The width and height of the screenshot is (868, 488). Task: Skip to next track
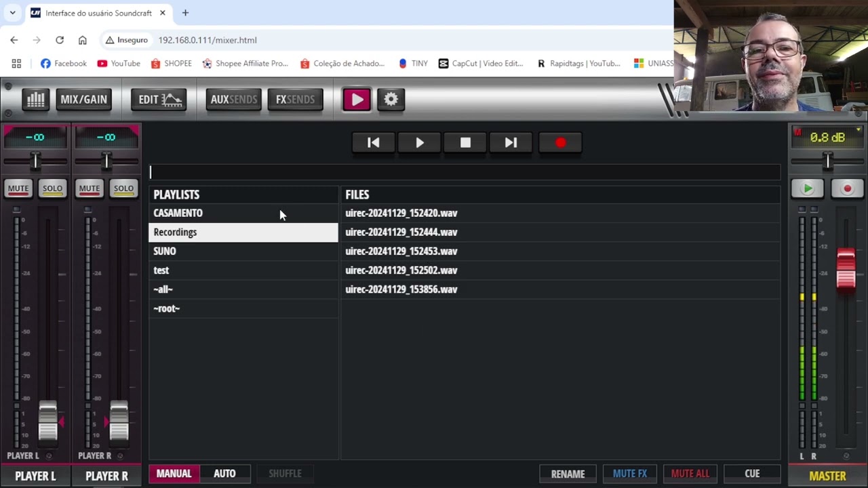[511, 142]
